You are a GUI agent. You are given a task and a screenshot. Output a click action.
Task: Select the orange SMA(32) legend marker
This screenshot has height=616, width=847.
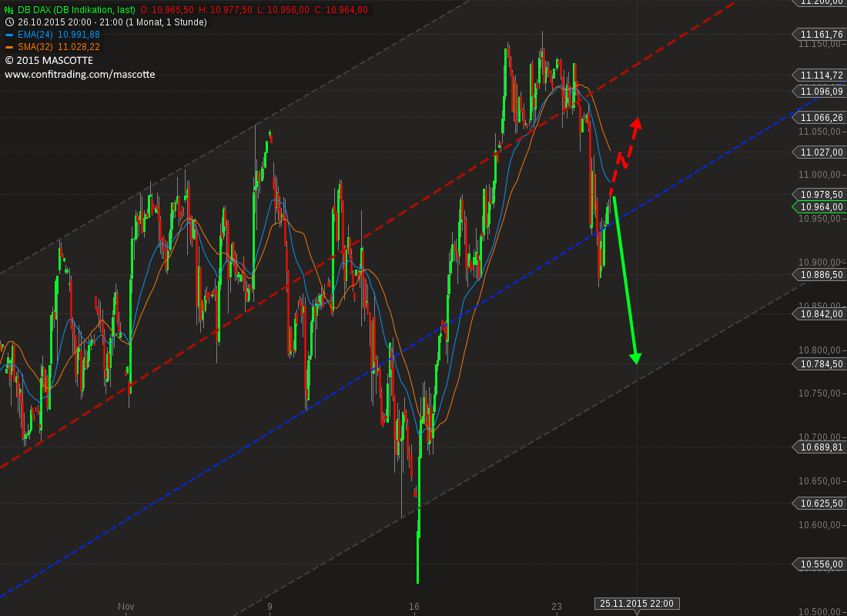(x=9, y=47)
